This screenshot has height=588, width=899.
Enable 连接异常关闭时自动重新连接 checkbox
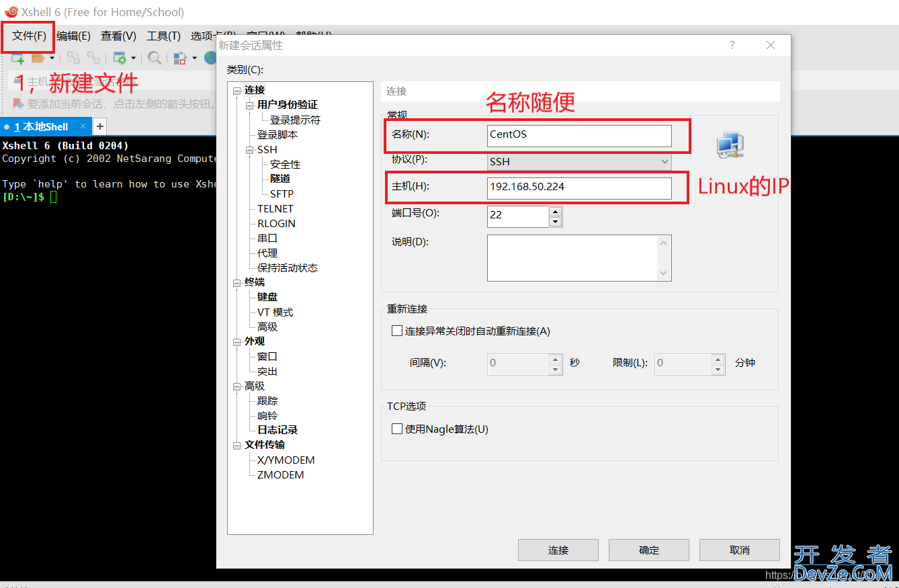point(397,331)
